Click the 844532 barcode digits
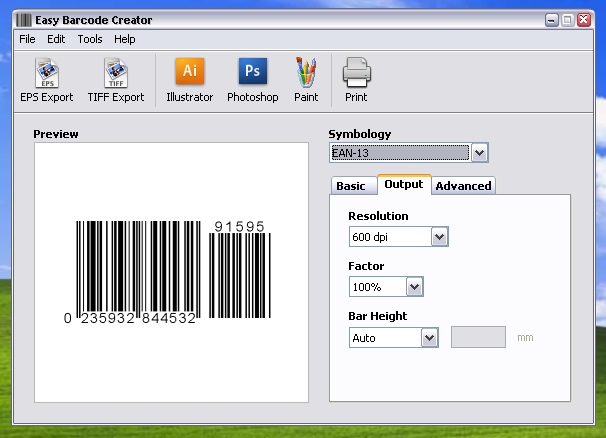Screen dimensions: 606x438 click(x=169, y=318)
